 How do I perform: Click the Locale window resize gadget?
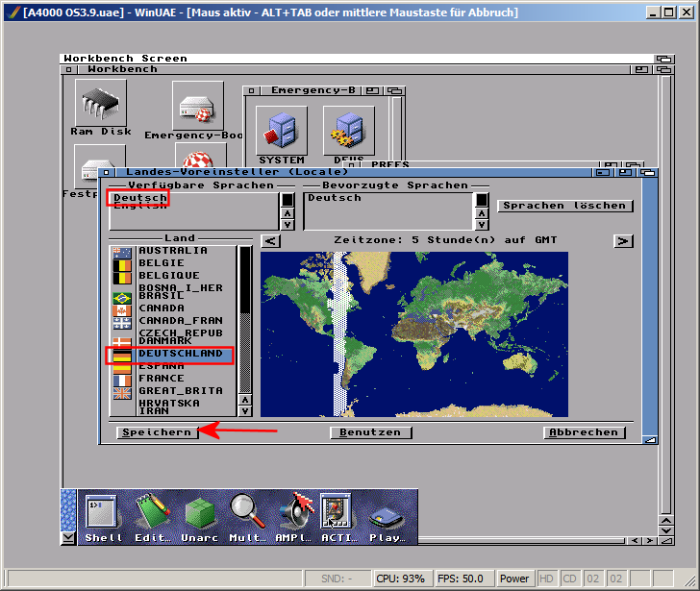pyautogui.click(x=650, y=440)
